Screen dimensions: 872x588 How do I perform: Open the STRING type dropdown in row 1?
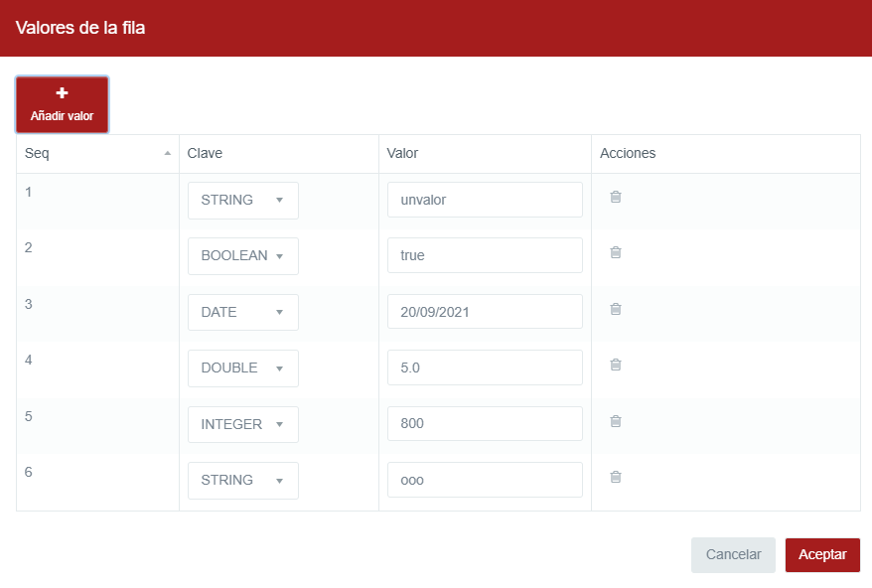point(243,200)
